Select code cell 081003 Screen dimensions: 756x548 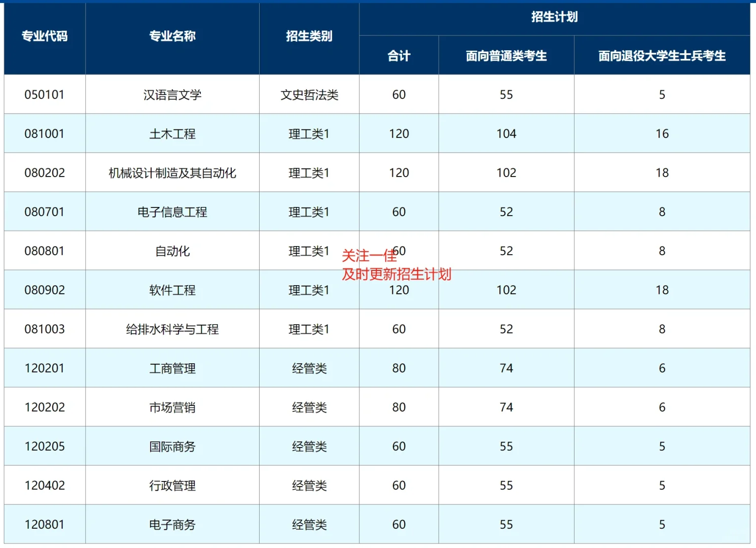click(45, 329)
